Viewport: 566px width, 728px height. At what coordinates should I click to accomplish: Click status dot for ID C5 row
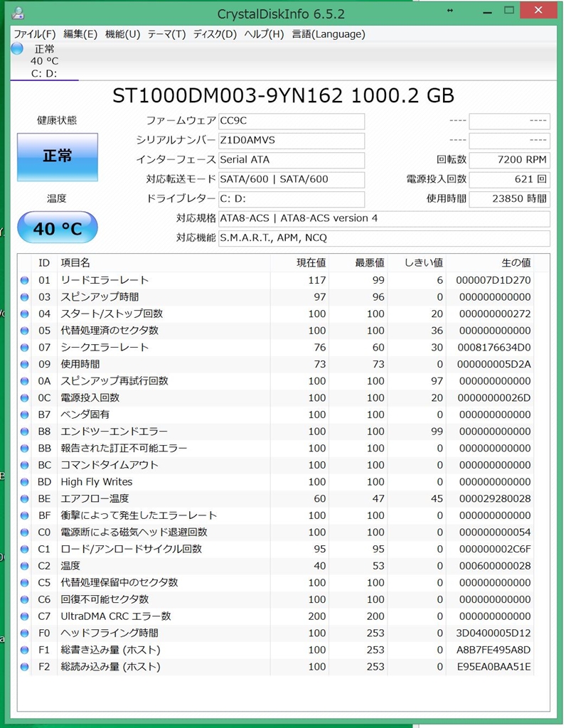click(x=25, y=583)
